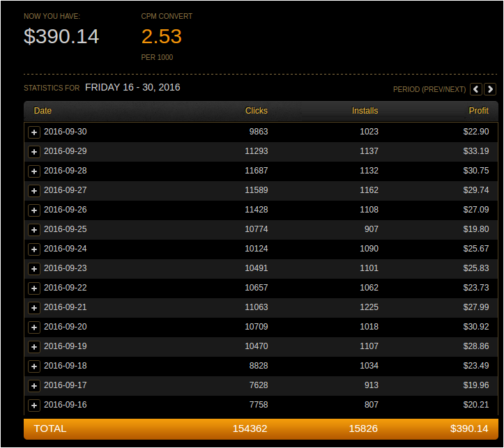The image size is (504, 448).
Task: Click profit value $23.49
Action: (x=475, y=366)
